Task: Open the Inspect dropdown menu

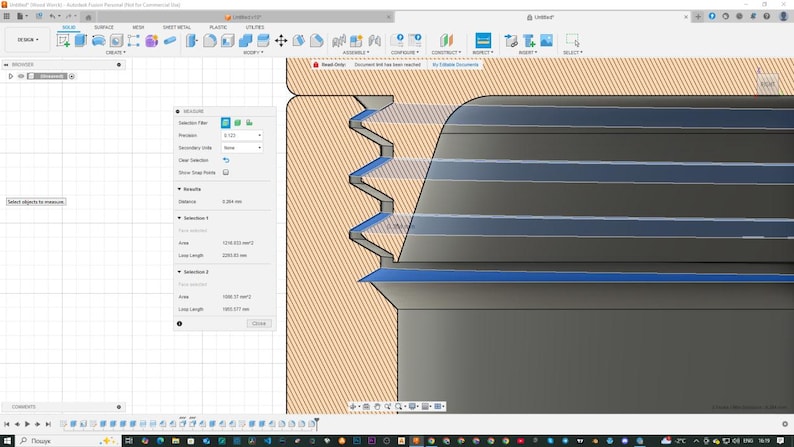Action: click(483, 53)
